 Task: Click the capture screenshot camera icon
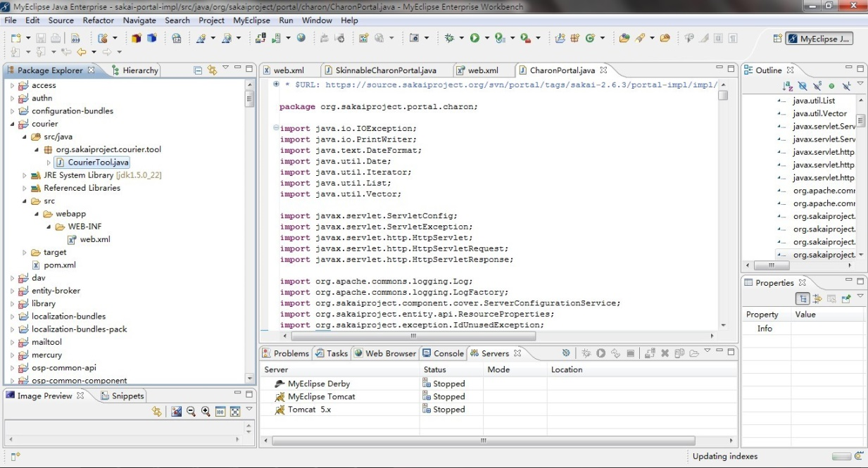click(x=413, y=38)
